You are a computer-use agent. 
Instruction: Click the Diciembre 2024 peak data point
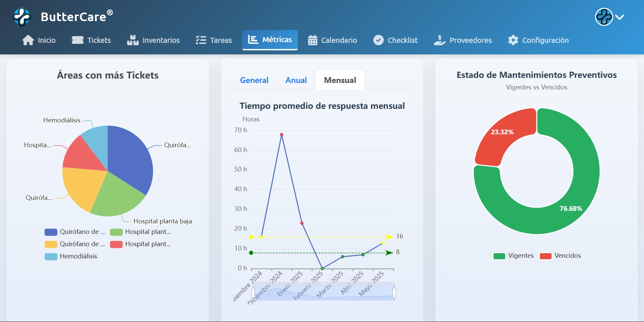coord(282,135)
